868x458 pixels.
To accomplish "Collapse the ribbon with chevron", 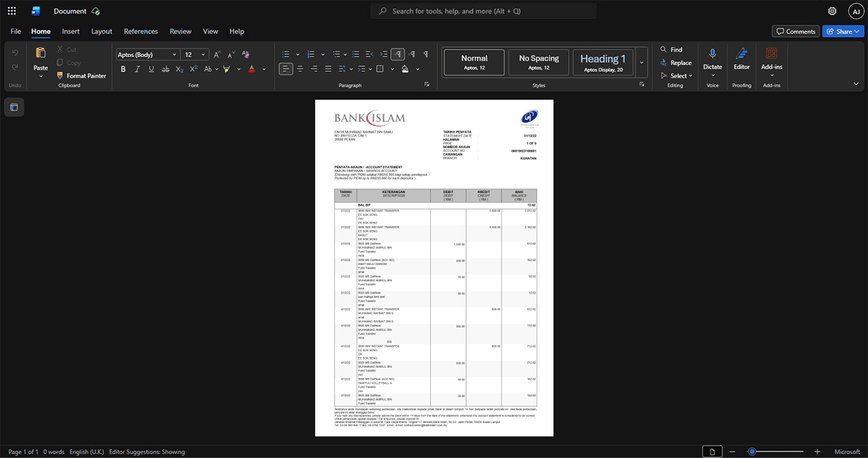I will (x=856, y=84).
